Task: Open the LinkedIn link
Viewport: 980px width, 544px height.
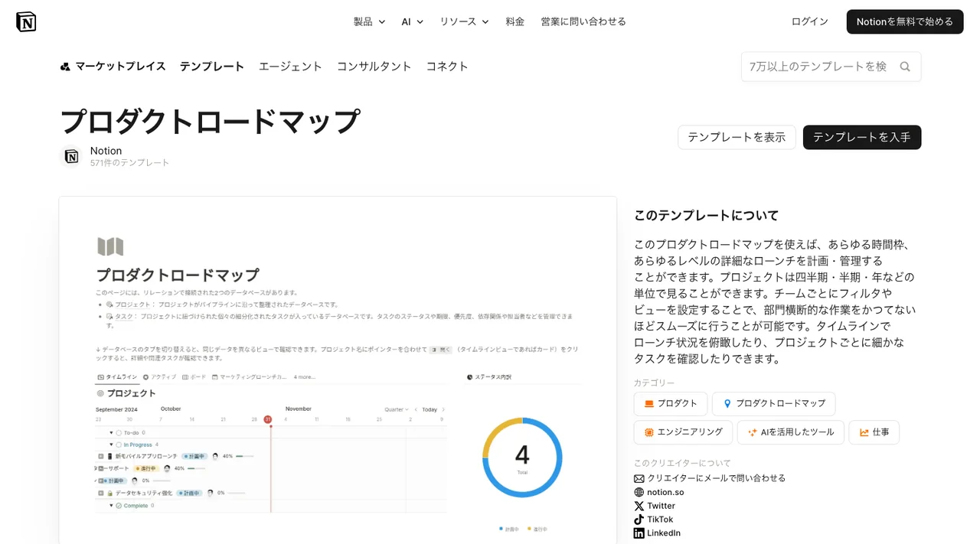Action: click(664, 533)
